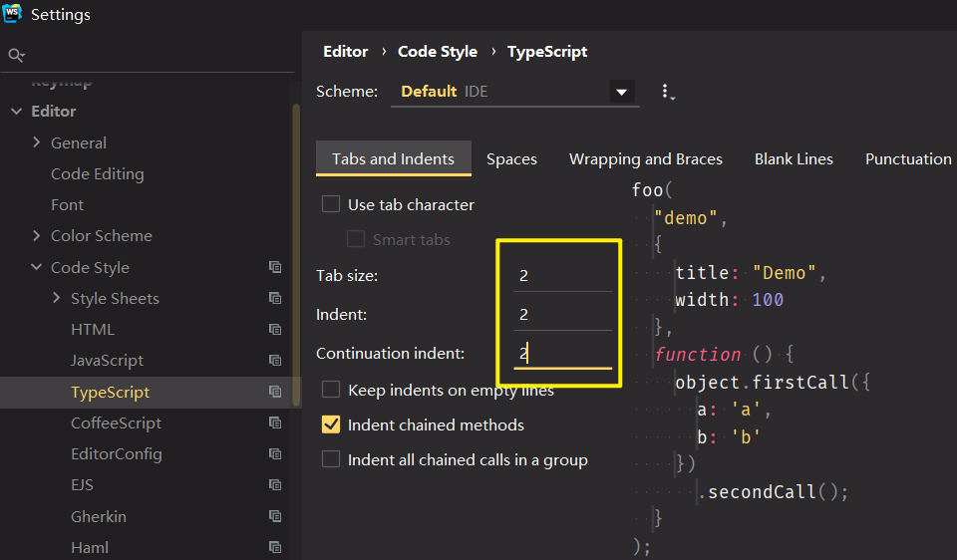Click the Default IDE scheme name
Screen dimensions: 957x560
pyautogui.click(x=444, y=92)
